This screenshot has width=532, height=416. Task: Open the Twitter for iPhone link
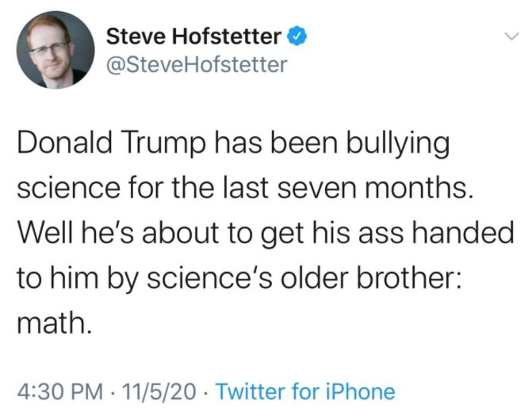(305, 391)
